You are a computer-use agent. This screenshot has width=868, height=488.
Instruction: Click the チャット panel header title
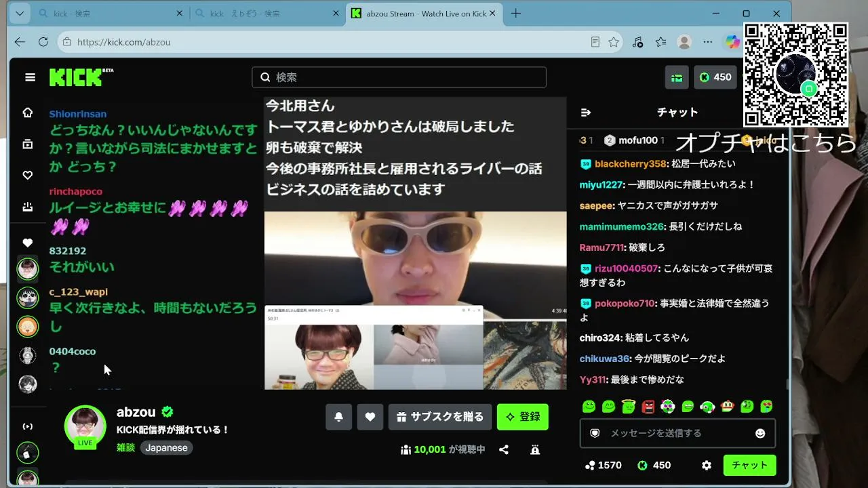click(677, 113)
